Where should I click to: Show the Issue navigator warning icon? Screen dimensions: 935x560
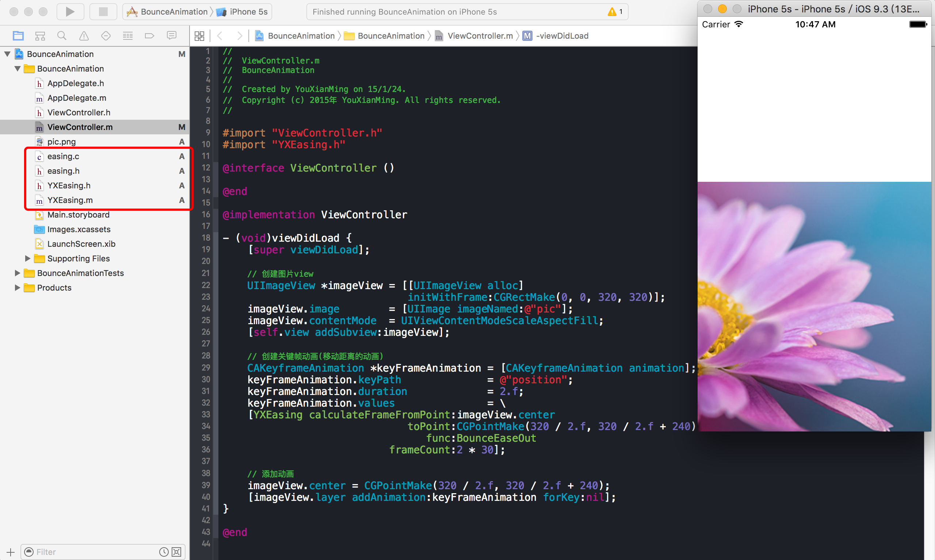[84, 36]
